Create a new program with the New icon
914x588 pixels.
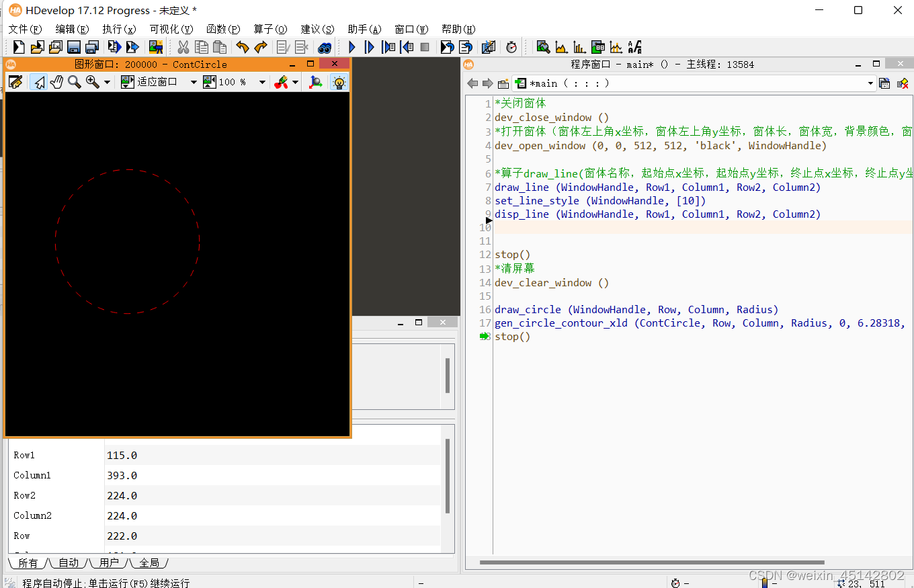(19, 47)
